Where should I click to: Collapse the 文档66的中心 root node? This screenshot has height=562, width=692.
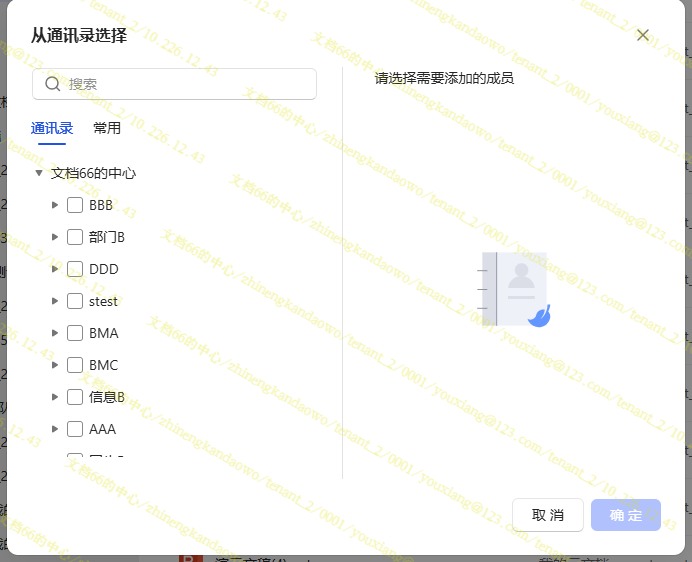39,173
